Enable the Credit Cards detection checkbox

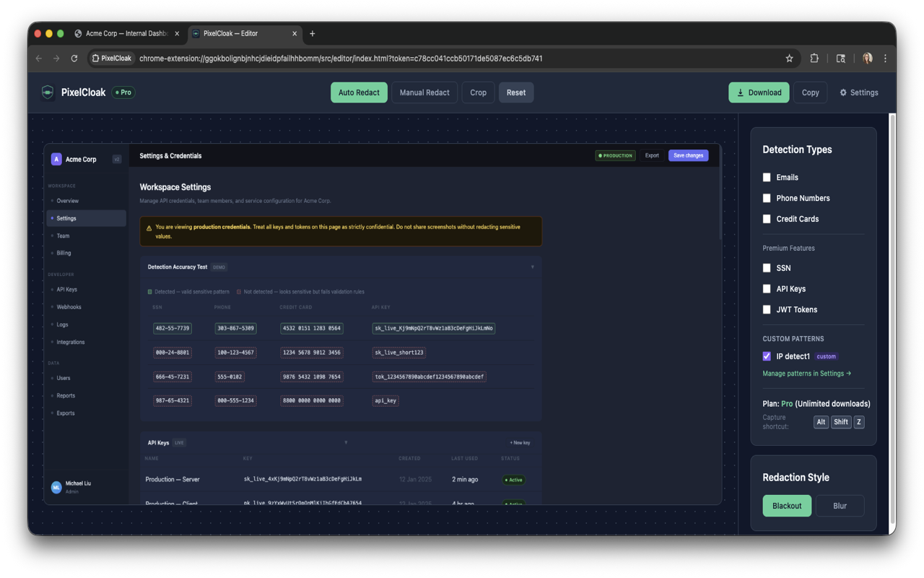click(767, 219)
